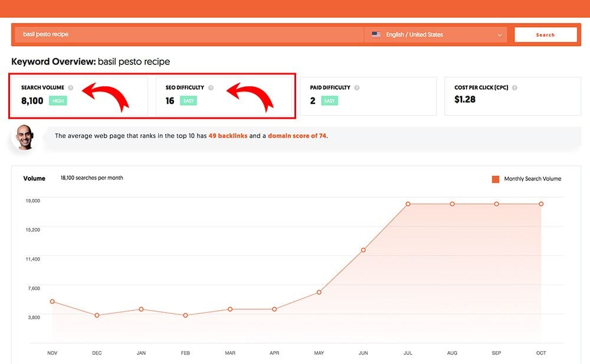Click the Neil Patel avatar photo

(x=25, y=137)
